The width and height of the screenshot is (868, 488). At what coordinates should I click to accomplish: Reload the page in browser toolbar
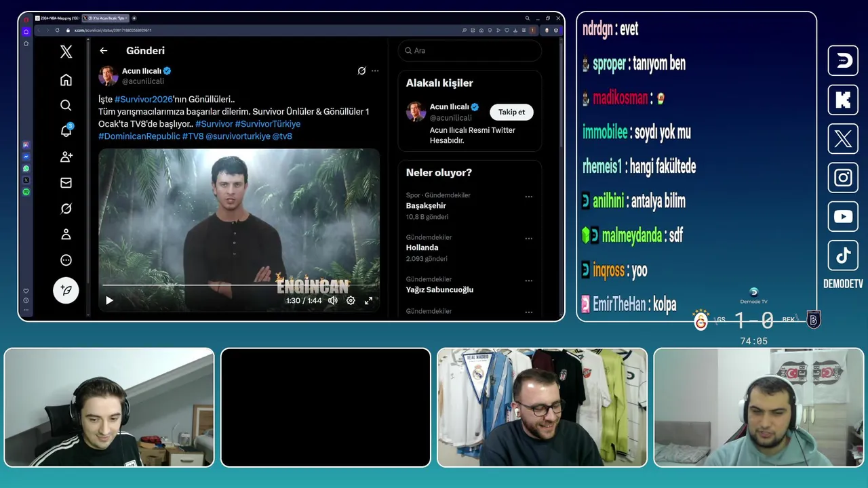pos(57,30)
